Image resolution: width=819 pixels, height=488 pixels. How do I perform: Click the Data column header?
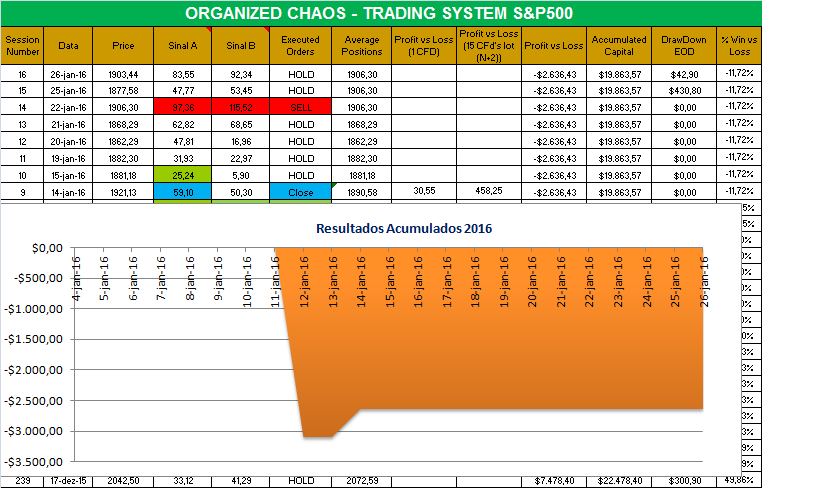coord(68,46)
